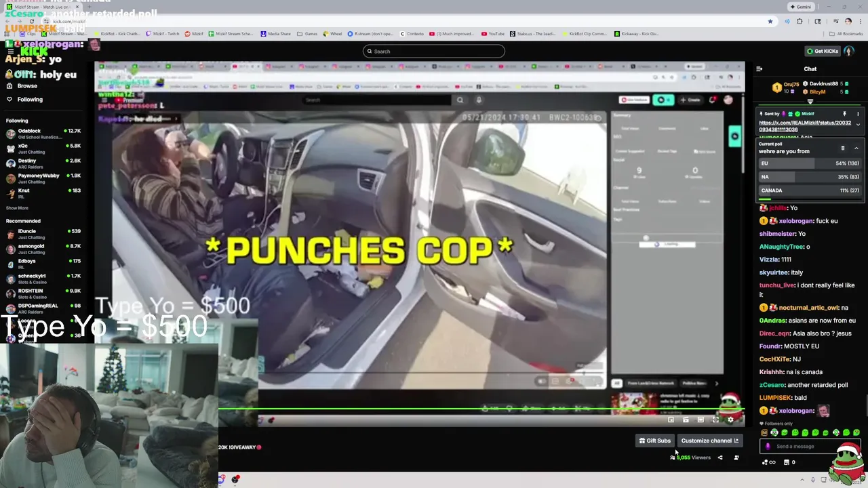Open ROSHTEIN recommended channel
Image resolution: width=868 pixels, height=488 pixels.
pos(43,293)
